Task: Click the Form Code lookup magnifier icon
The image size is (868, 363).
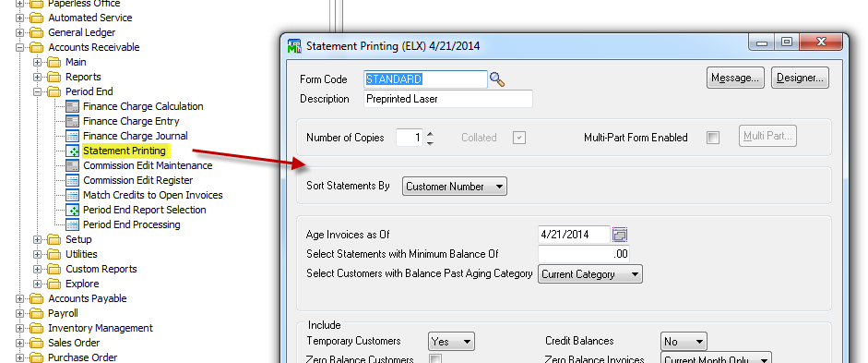Action: tap(497, 79)
